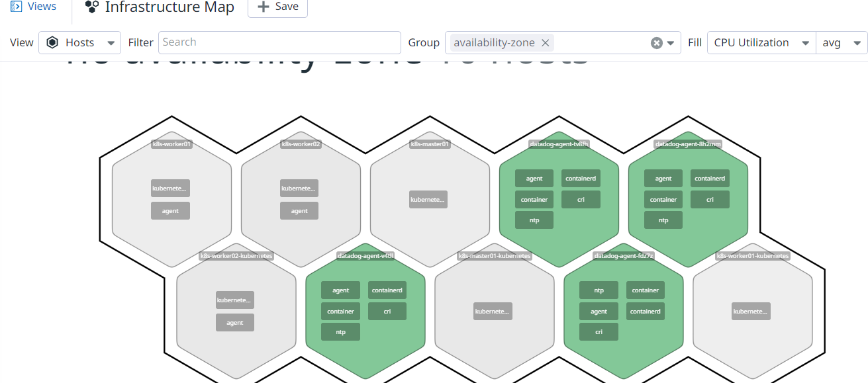Select the k8s-worker02 host label

pyautogui.click(x=301, y=144)
